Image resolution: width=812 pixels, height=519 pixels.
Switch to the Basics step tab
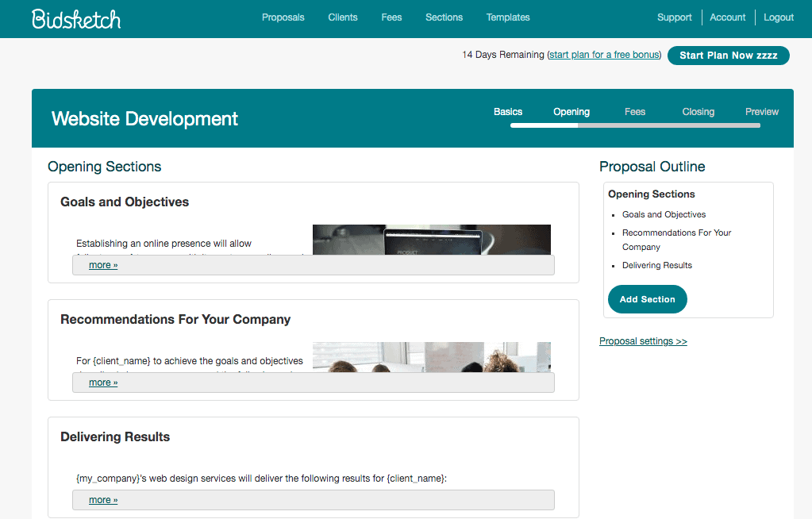click(x=508, y=112)
